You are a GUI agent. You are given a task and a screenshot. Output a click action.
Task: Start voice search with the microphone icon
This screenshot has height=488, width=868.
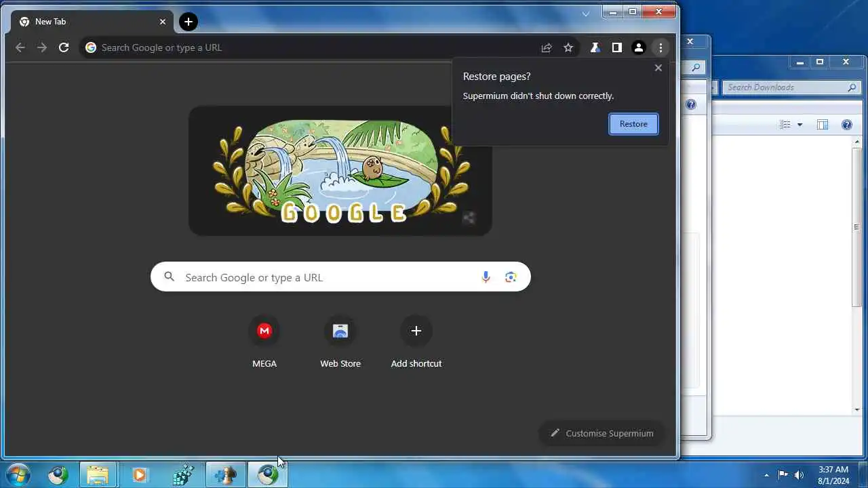[x=486, y=277]
